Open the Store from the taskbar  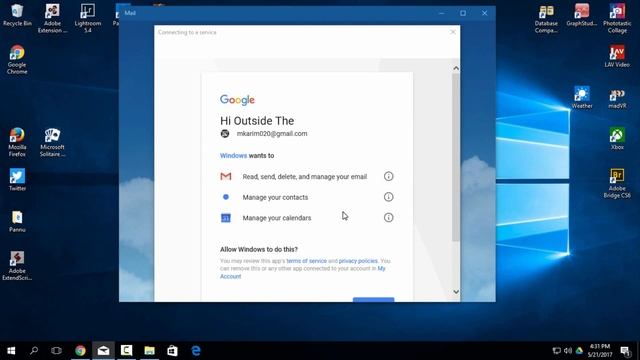(x=172, y=351)
